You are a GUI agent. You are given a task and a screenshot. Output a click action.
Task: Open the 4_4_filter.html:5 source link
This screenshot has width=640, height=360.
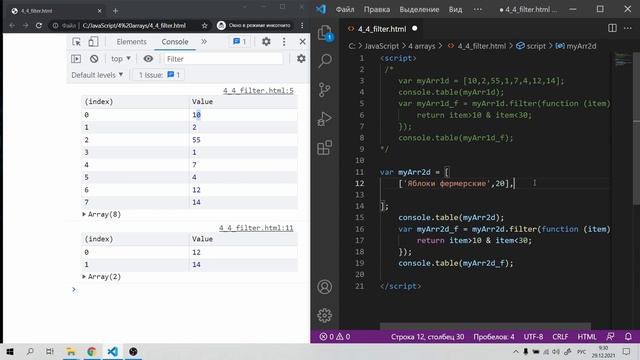[258, 91]
